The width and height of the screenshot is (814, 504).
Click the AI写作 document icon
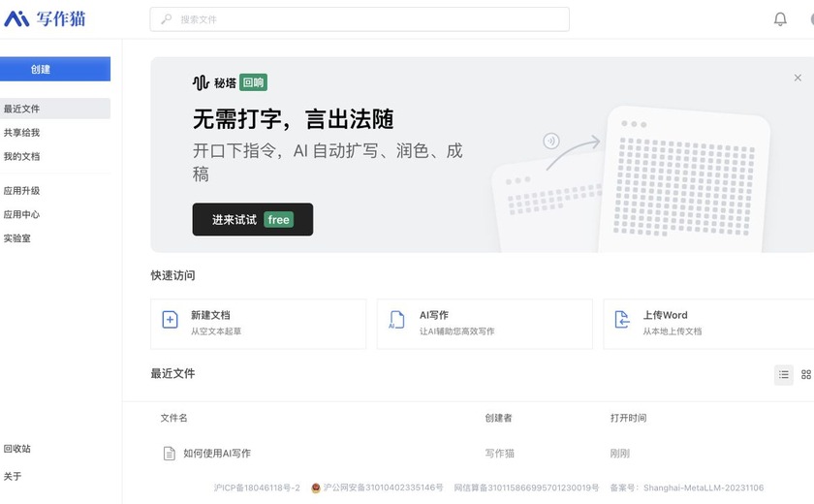click(x=396, y=320)
